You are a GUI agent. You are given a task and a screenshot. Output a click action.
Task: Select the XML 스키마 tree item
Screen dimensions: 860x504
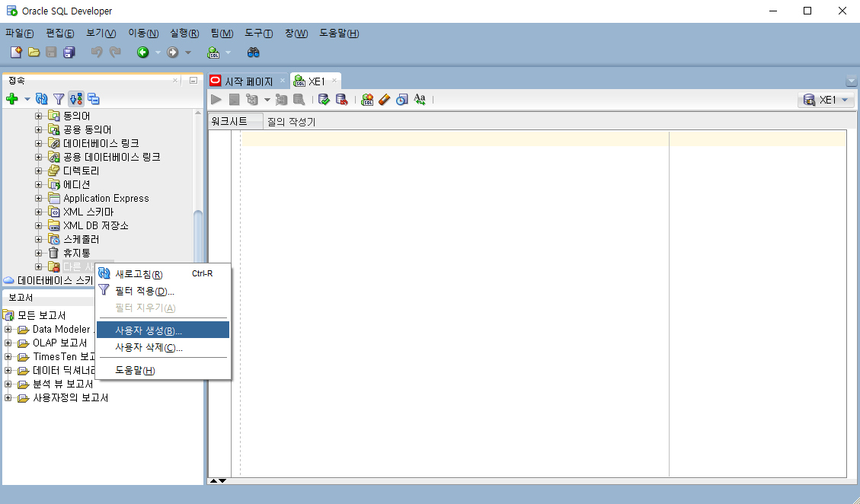coord(88,212)
